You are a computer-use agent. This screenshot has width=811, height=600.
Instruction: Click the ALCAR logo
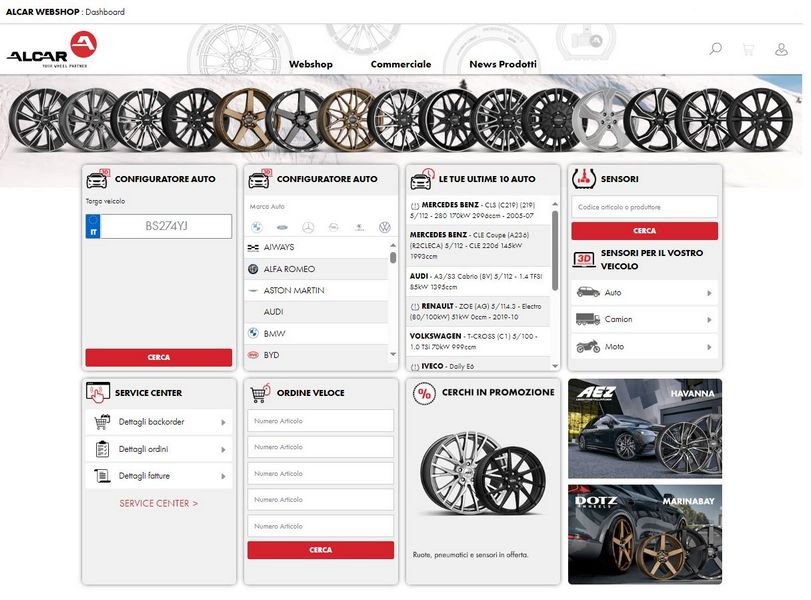pyautogui.click(x=52, y=50)
